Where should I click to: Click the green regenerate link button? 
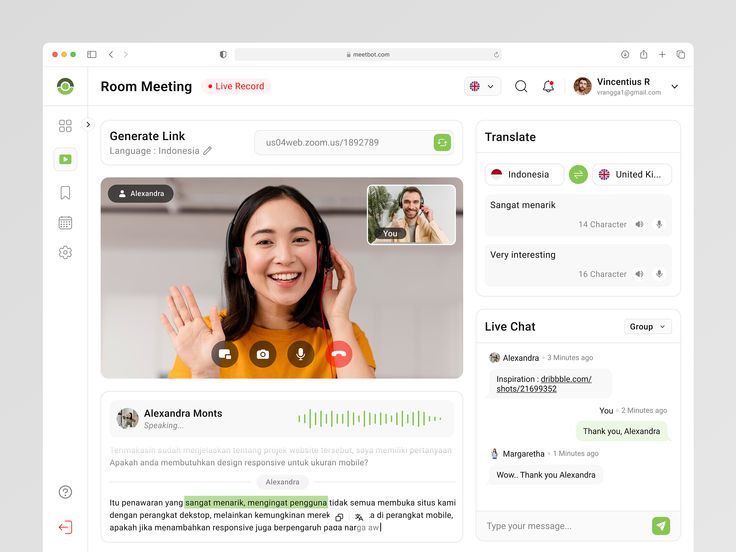click(442, 143)
